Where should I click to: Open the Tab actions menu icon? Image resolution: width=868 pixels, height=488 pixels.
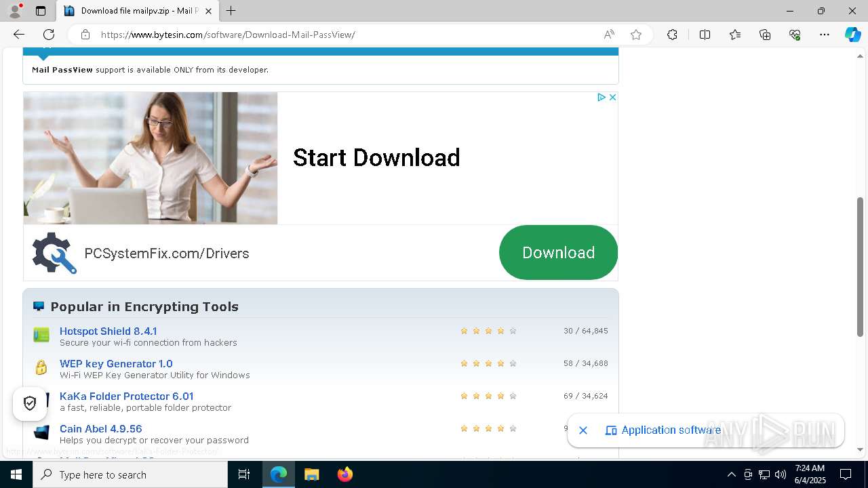point(41,11)
